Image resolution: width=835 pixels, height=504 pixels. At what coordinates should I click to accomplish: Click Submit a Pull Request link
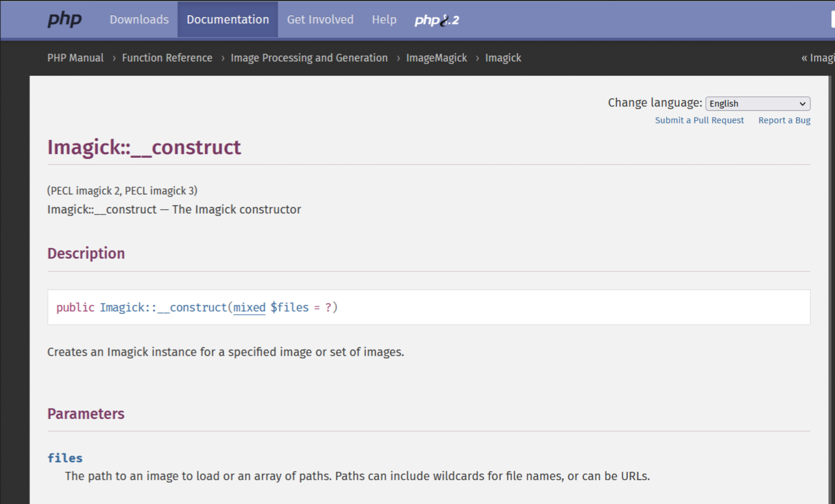[x=699, y=120]
